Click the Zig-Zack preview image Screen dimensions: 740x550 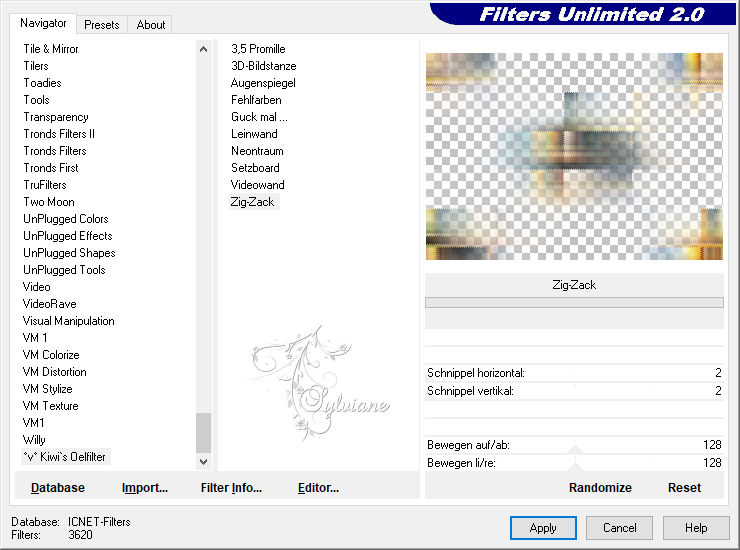574,156
